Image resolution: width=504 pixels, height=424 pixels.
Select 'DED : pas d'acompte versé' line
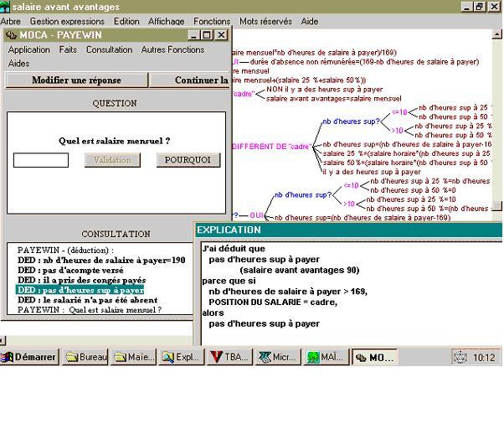69,270
